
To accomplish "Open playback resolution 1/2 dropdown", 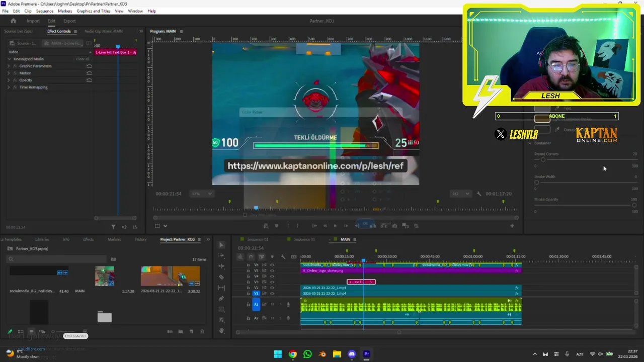I will point(460,194).
